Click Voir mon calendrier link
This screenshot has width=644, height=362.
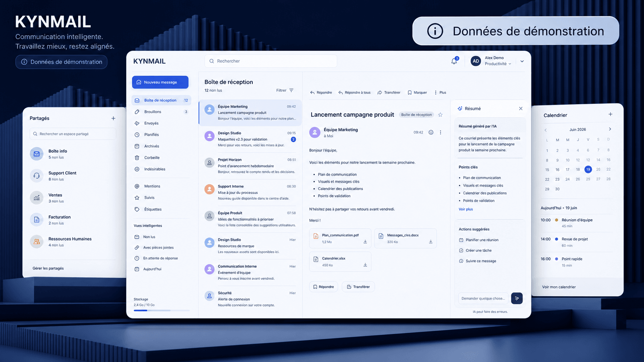(559, 287)
